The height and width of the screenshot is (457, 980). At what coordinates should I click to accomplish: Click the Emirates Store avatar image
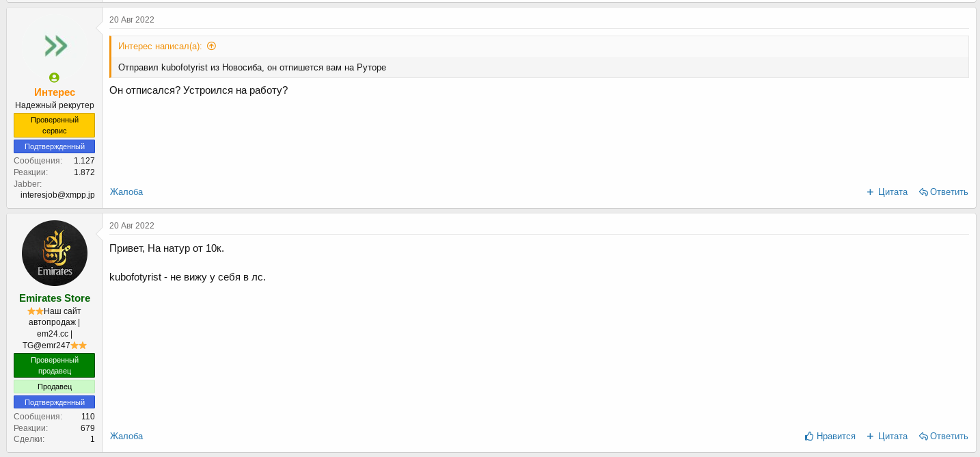(55, 253)
